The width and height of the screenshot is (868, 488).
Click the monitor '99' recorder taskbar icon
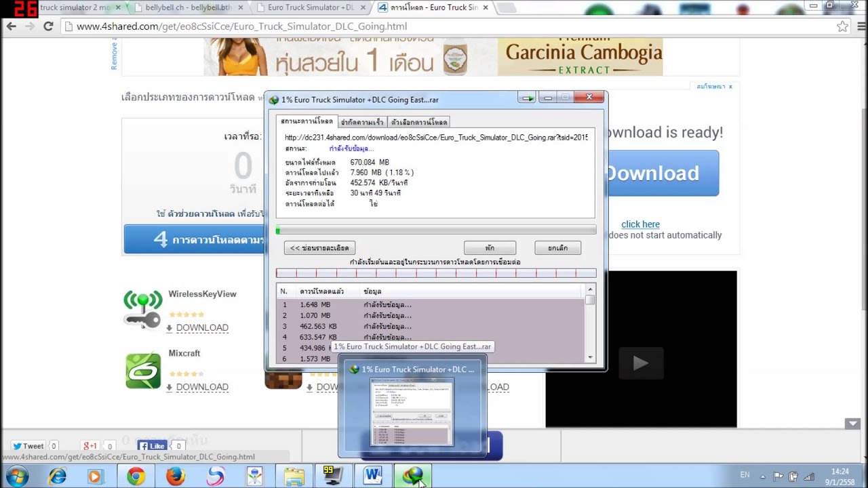click(333, 476)
